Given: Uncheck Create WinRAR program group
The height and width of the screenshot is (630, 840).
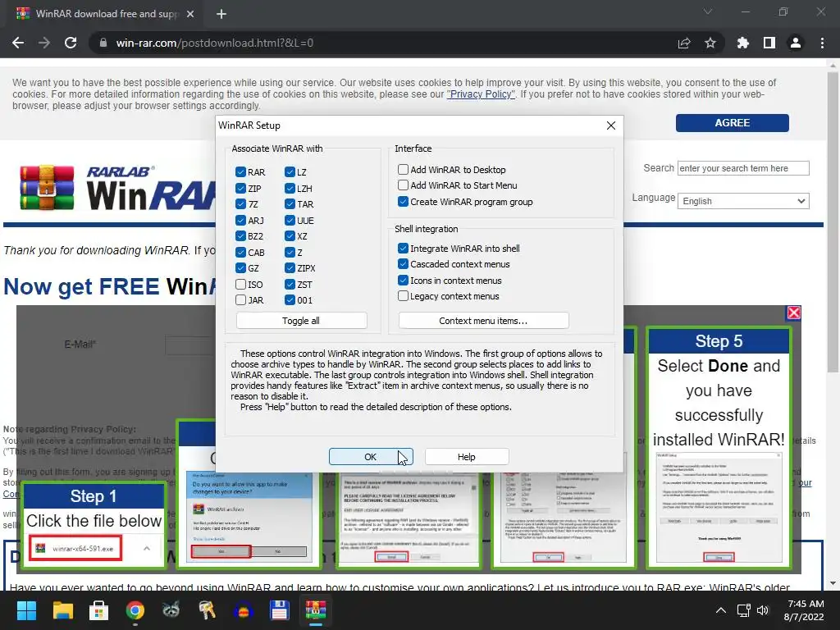Looking at the screenshot, I should click(403, 202).
